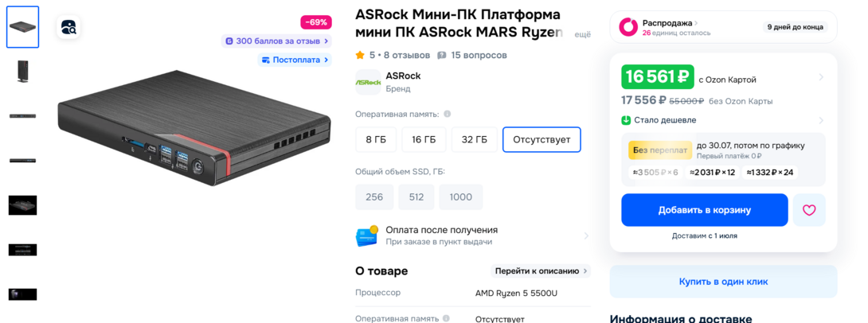Go to description via Перейти к описанию

(541, 270)
